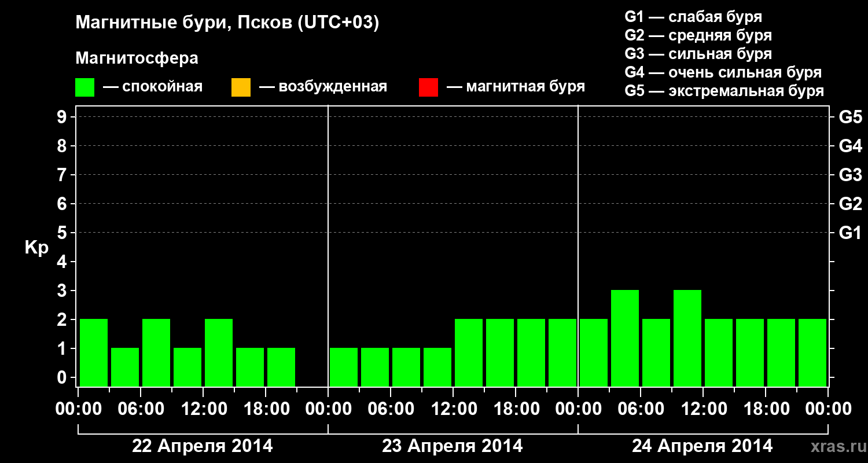
Task: Click the 24 Апреля 06:00–09:00 bar (Kp 2)
Action: point(656,352)
